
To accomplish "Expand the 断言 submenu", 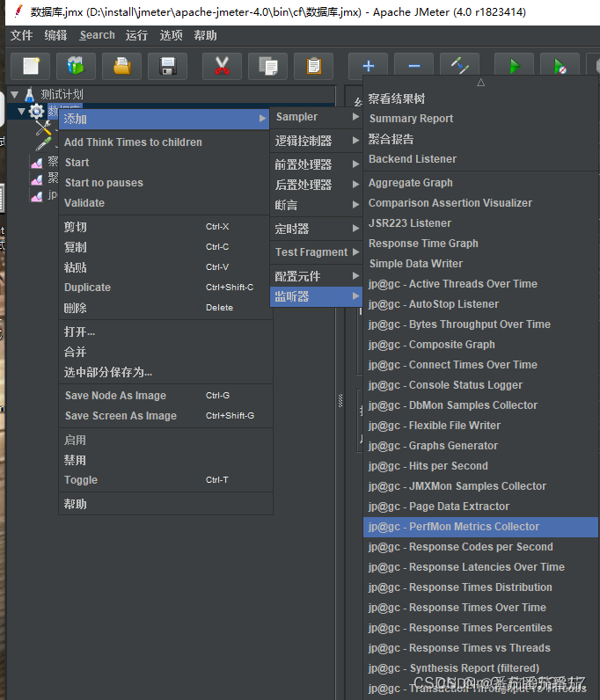I will point(316,205).
